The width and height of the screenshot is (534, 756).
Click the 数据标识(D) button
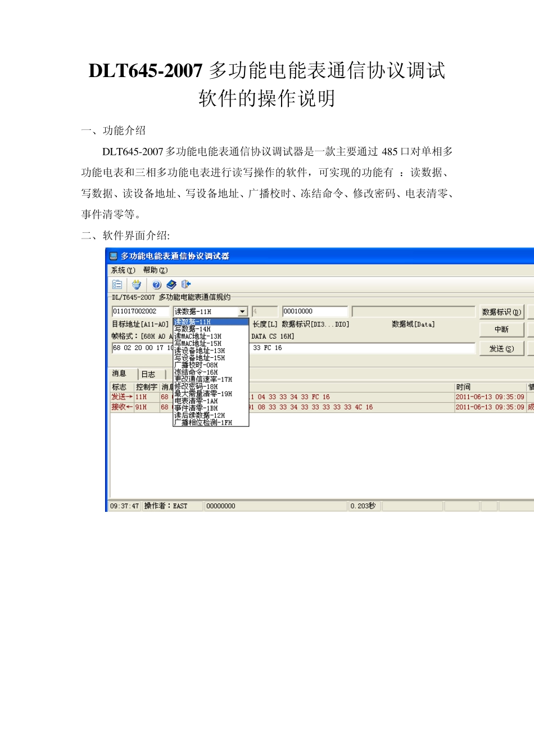501,312
